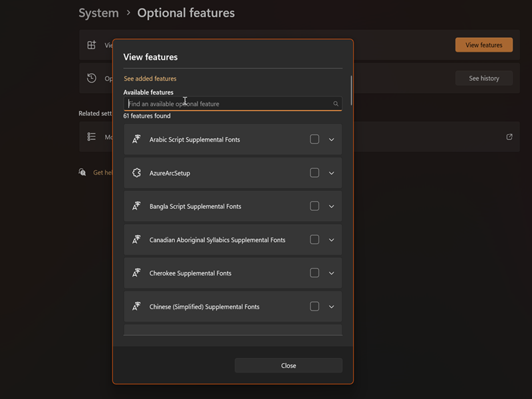Click the Chinese (Simplified) Supplemental Fonts icon
Image resolution: width=532 pixels, height=399 pixels.
(x=136, y=307)
